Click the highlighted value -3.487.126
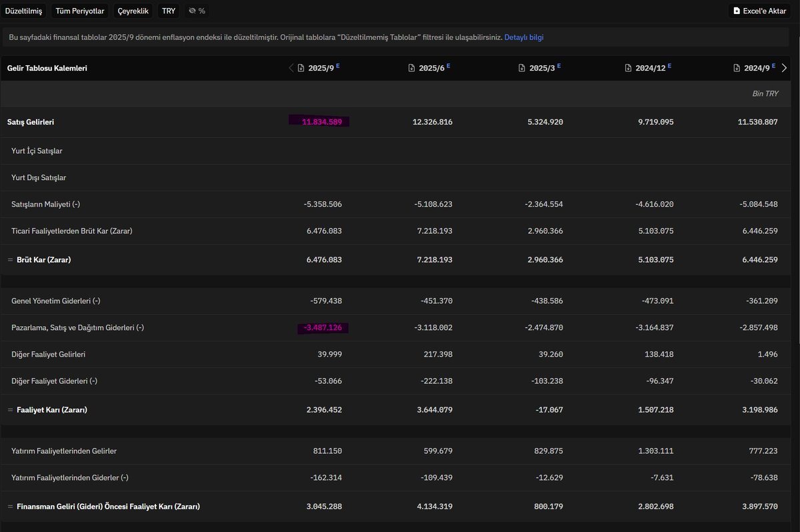Screen dimensions: 800x532 [323, 327]
